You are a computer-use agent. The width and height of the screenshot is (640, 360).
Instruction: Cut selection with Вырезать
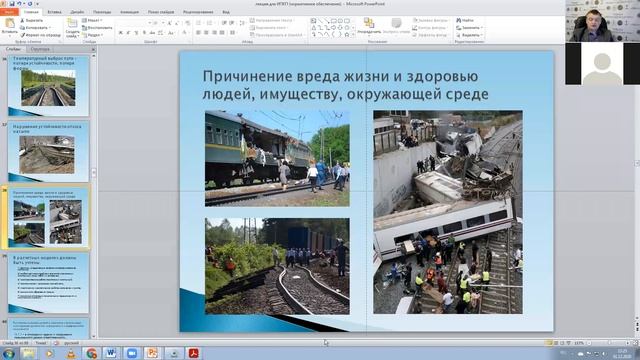click(32, 20)
